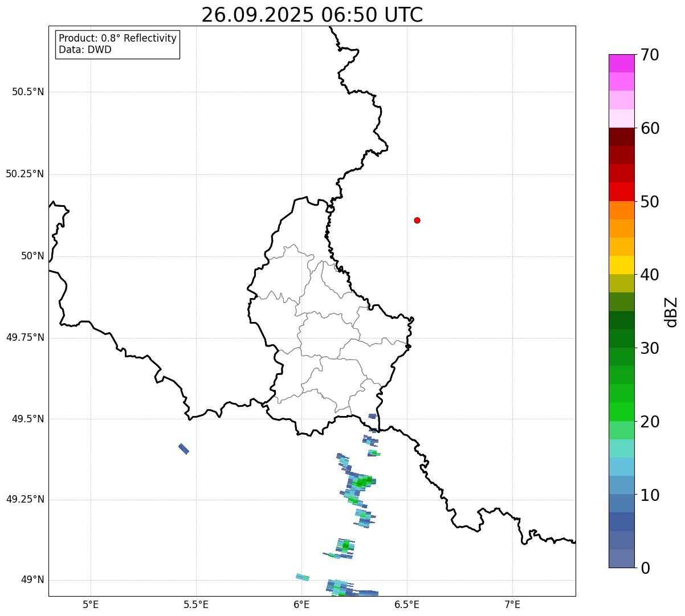Viewport: 685px width, 616px height.
Task: Click the 'Data: DWD' label
Action: (x=85, y=50)
